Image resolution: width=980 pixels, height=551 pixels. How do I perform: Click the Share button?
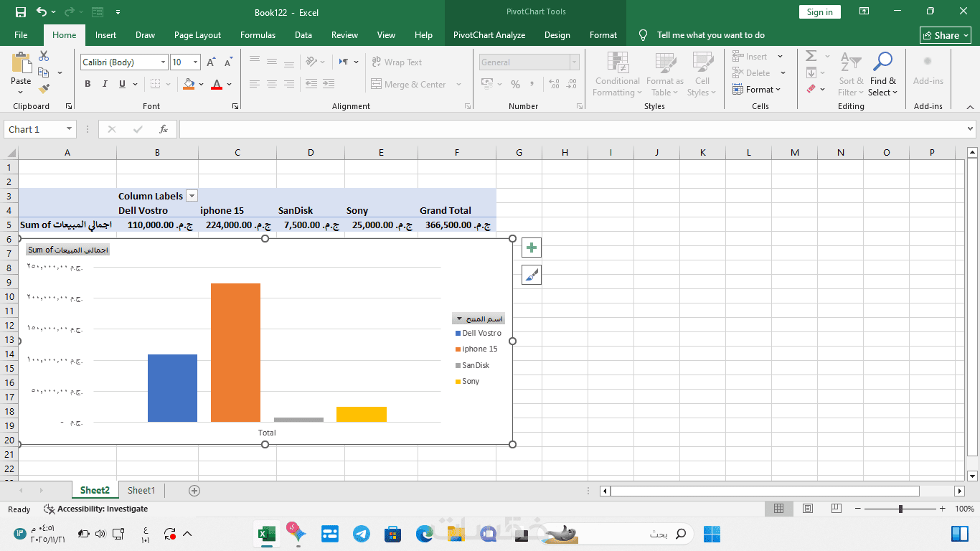[946, 35]
